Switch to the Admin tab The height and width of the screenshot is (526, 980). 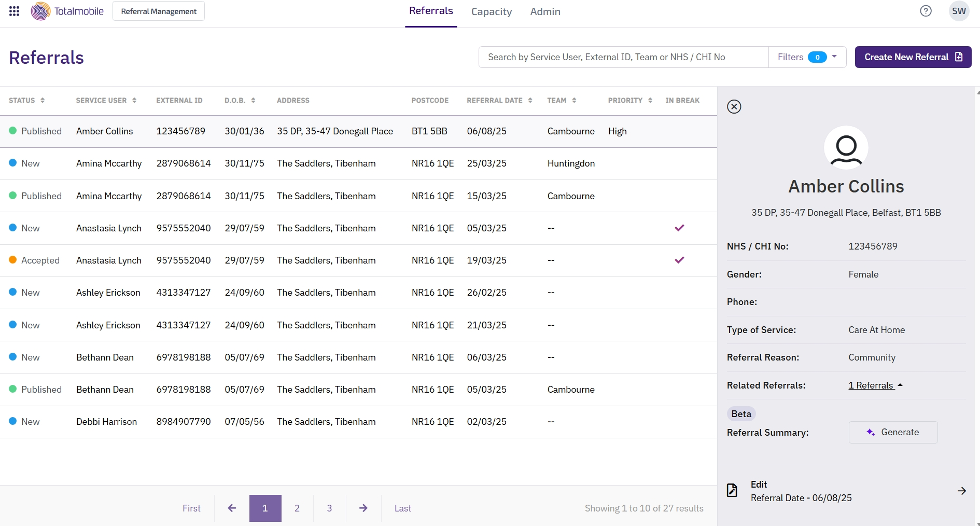(x=545, y=11)
